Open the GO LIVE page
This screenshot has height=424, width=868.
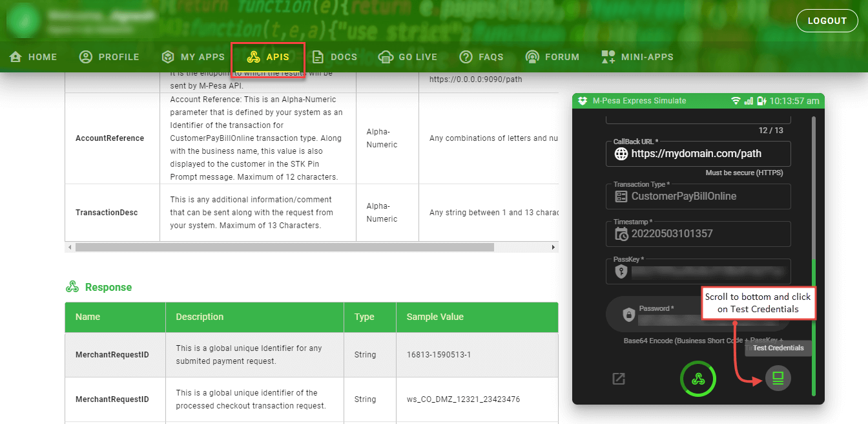tap(408, 57)
